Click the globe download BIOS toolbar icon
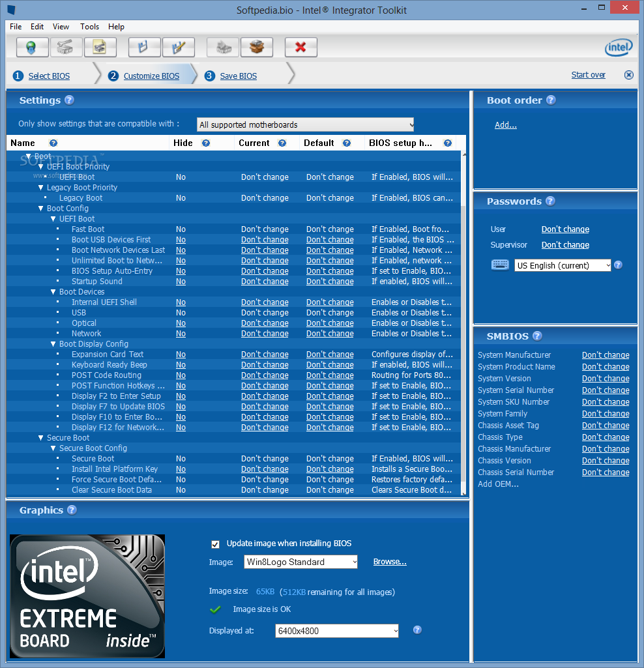 coord(33,48)
